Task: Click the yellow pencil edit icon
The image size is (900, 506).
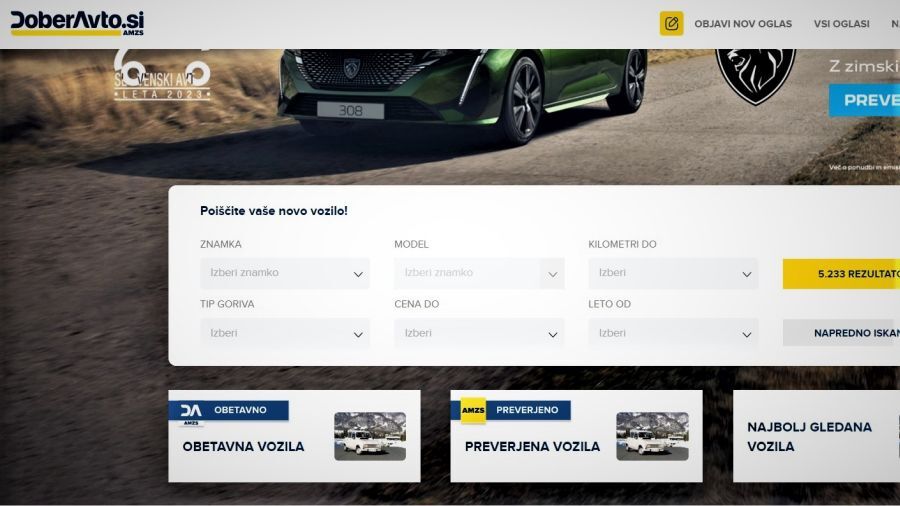Action: tap(671, 24)
